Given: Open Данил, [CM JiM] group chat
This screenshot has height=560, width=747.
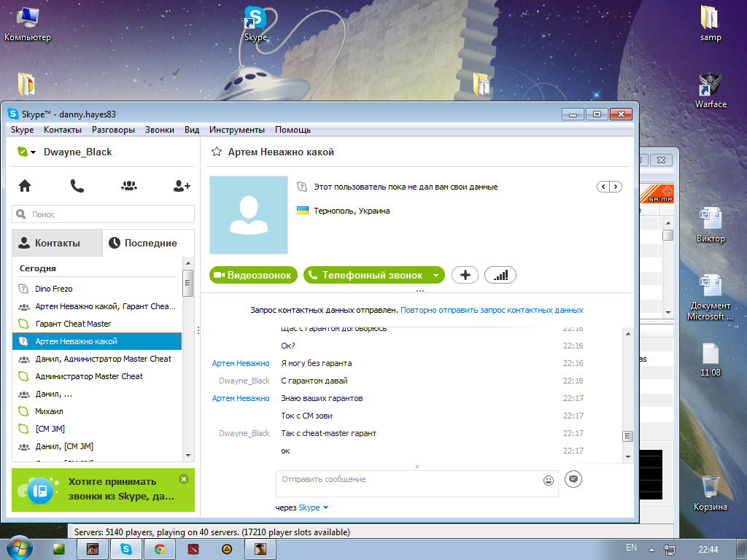Looking at the screenshot, I should click(x=97, y=446).
